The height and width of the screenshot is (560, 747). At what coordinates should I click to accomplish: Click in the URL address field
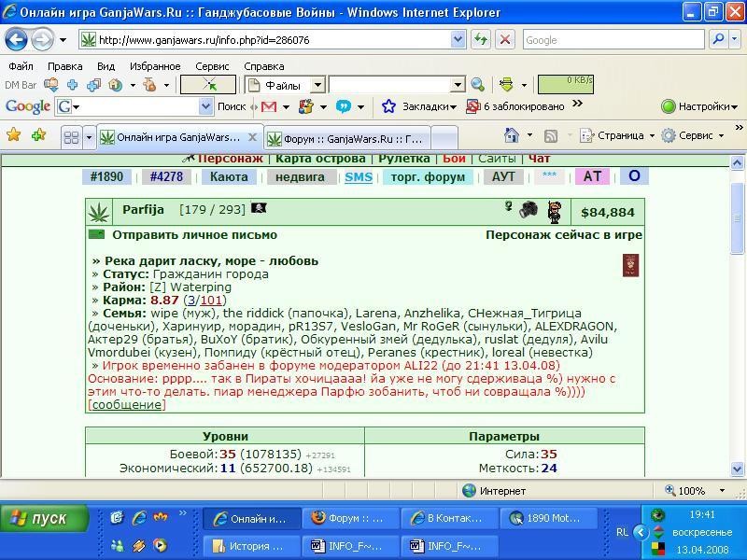[273, 40]
